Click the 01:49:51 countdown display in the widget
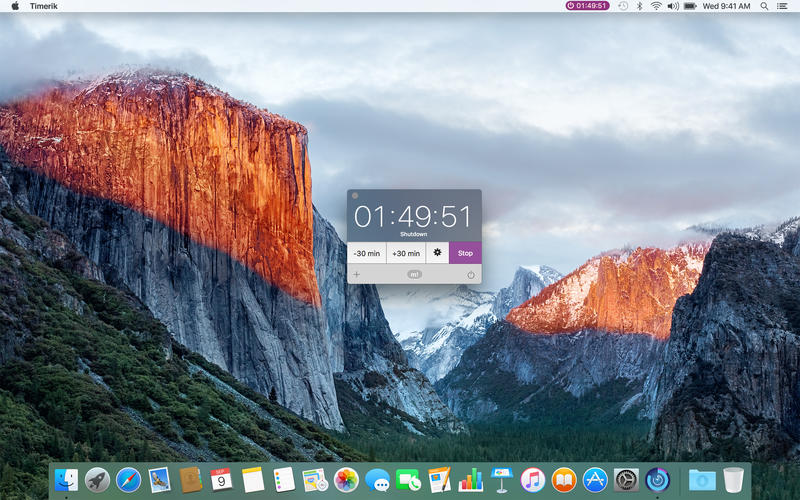This screenshot has width=800, height=500. 413,216
